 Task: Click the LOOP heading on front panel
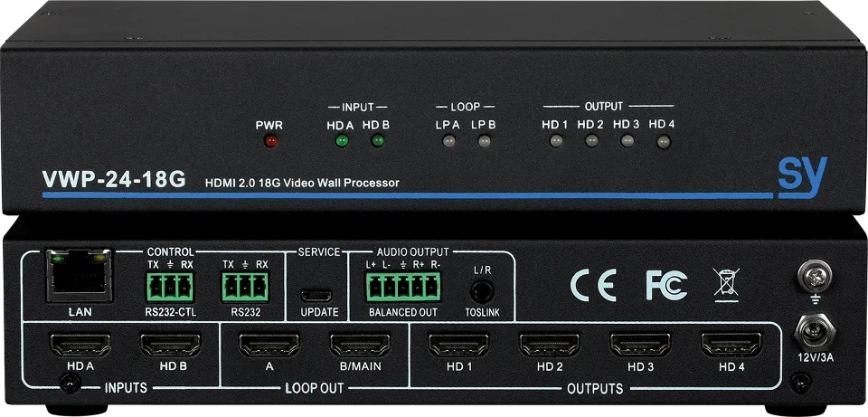[x=467, y=107]
